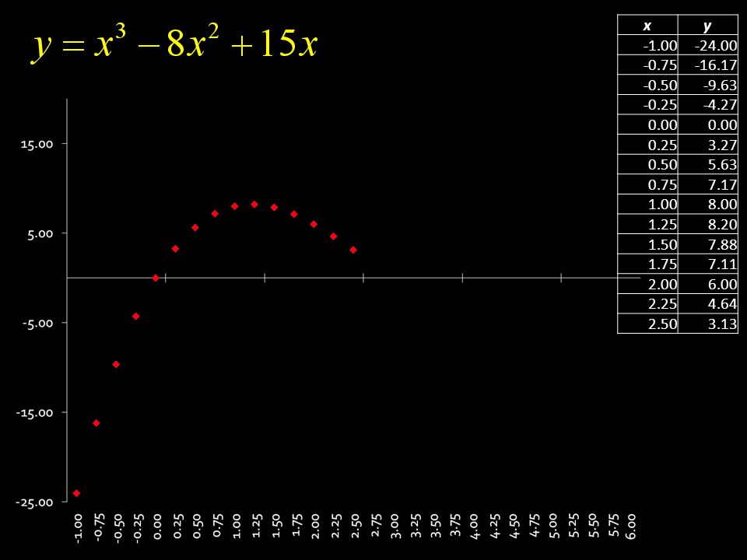Click table cell with y value 7.17
This screenshot has width=747, height=560.
[707, 184]
